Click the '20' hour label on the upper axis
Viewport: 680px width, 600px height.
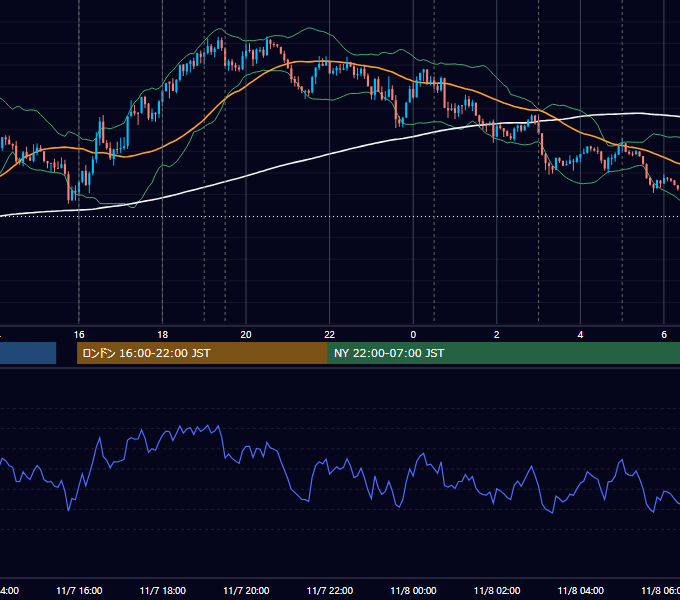pos(246,335)
